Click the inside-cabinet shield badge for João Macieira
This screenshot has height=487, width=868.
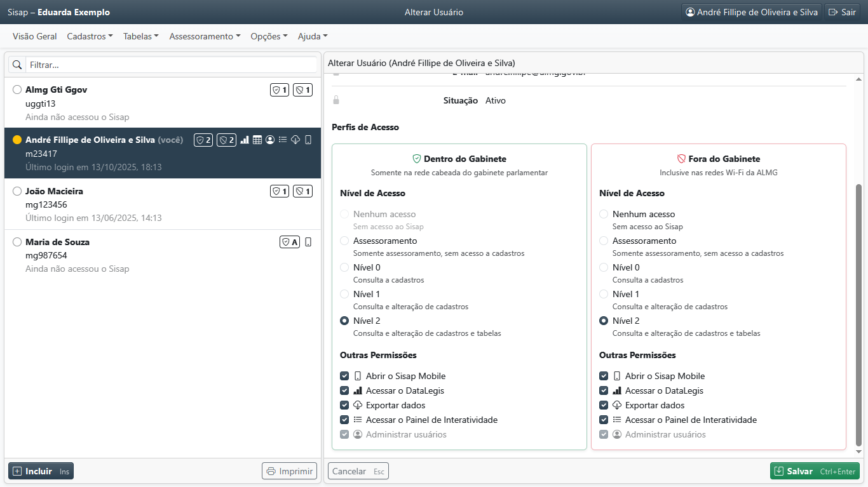pos(280,191)
